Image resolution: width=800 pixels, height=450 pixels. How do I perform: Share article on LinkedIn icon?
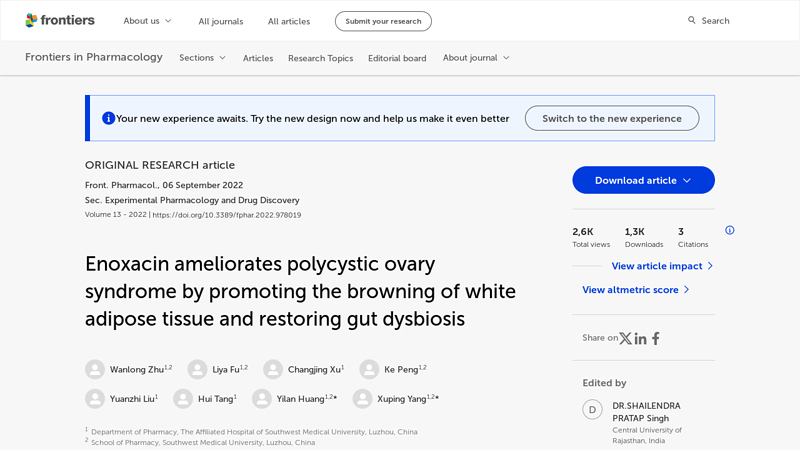point(640,338)
